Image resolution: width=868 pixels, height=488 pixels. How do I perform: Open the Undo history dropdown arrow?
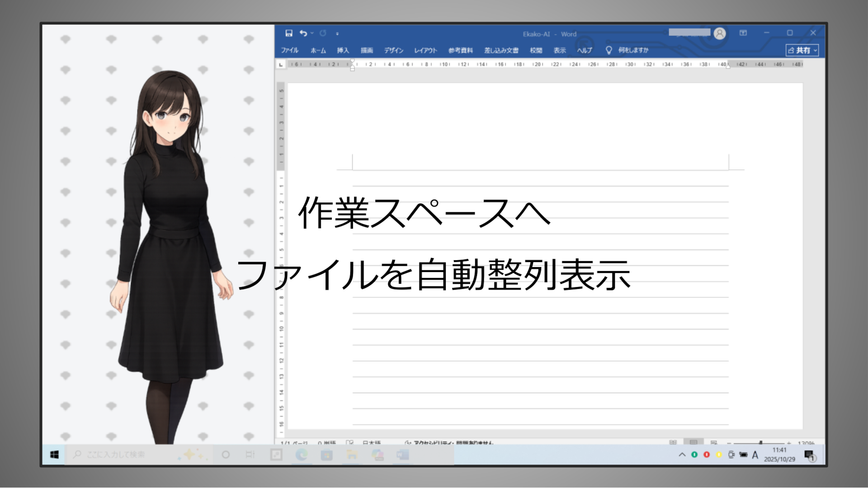point(312,33)
